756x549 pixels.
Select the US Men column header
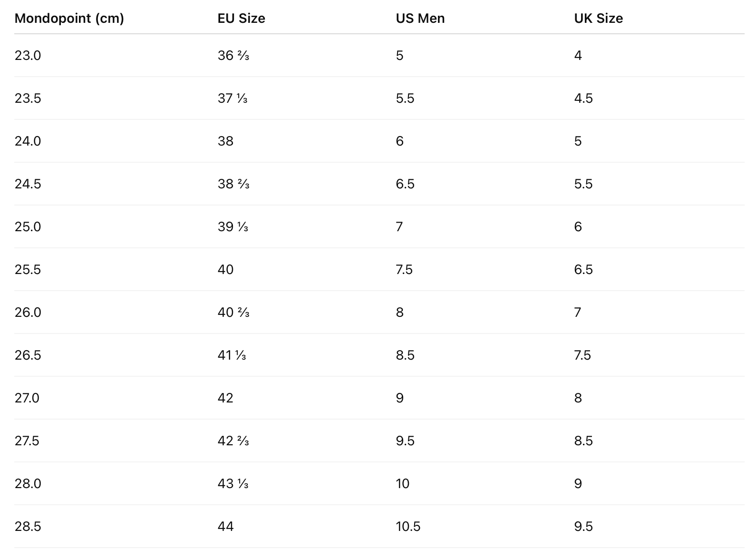point(420,18)
